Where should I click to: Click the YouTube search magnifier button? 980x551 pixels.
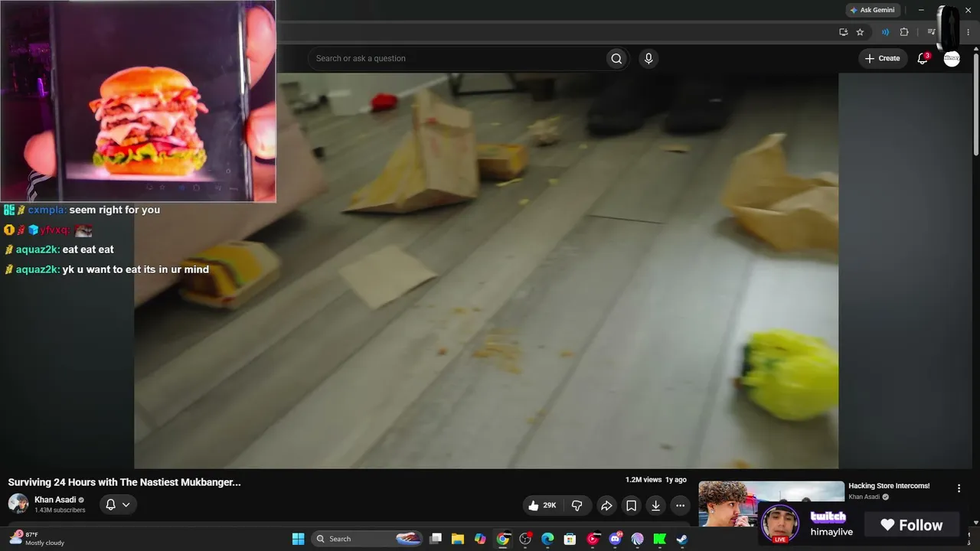click(x=616, y=59)
